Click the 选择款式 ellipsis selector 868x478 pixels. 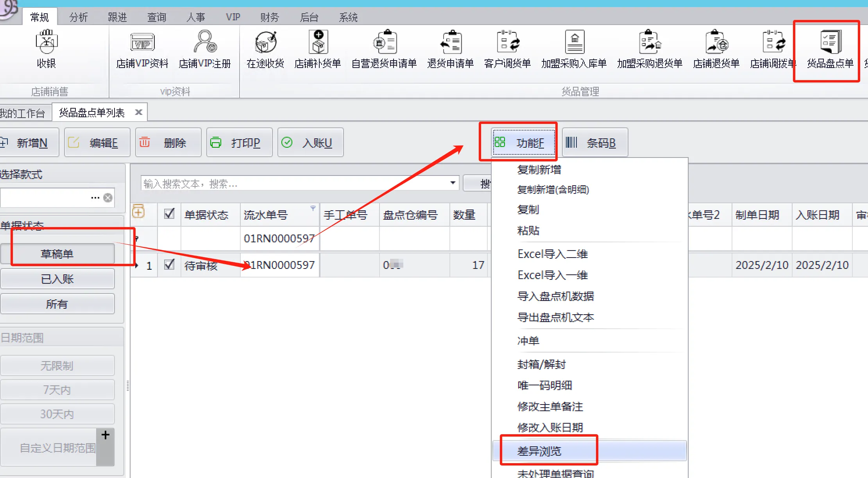coord(95,198)
